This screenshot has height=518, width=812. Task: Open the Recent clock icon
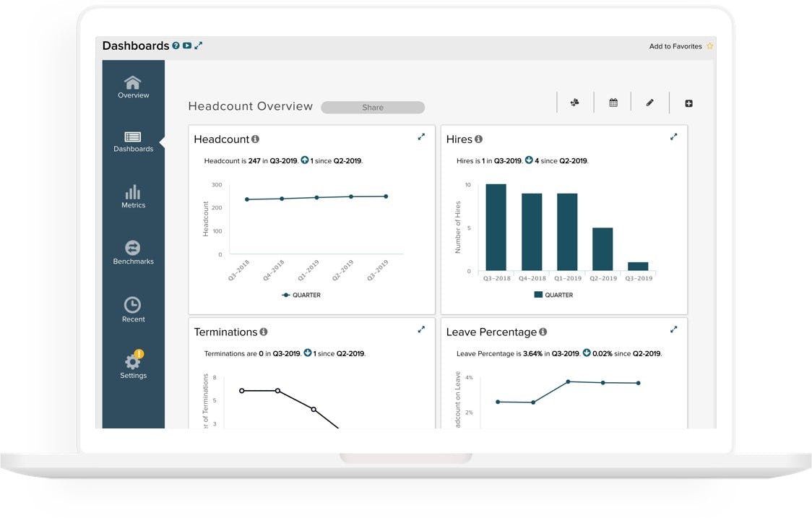133,305
